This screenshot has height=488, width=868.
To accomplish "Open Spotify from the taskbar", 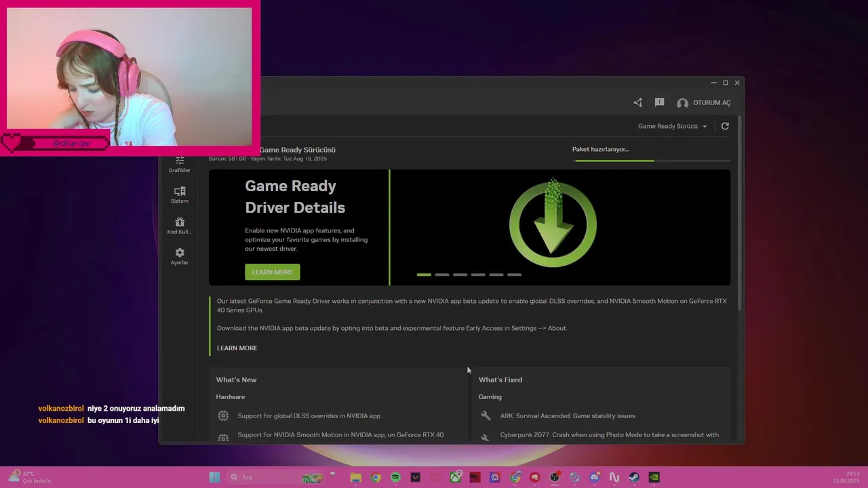I will [395, 477].
